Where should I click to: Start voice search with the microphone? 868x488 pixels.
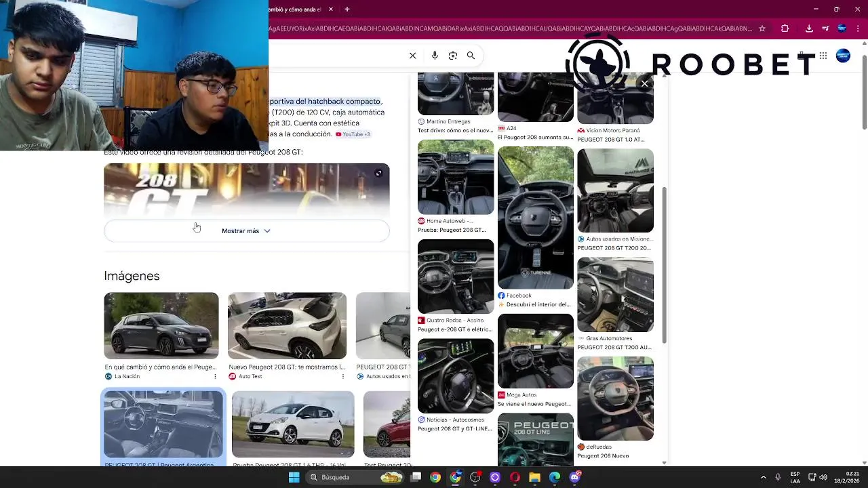tap(435, 56)
